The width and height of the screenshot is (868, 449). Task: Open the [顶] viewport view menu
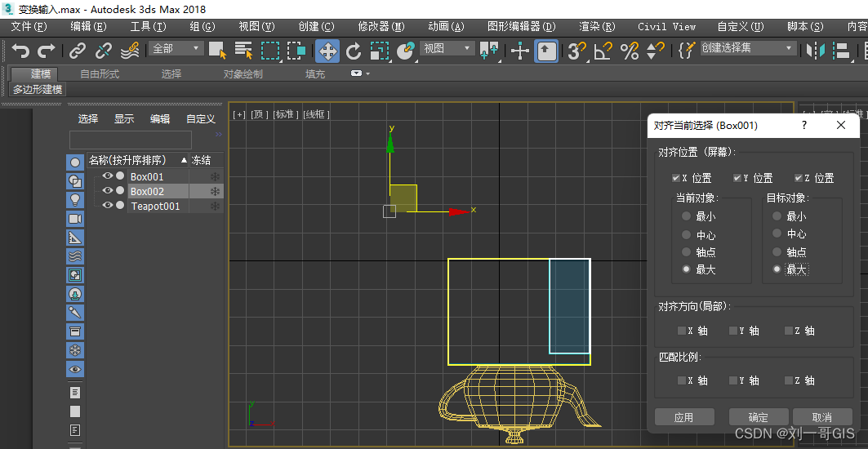(x=260, y=114)
